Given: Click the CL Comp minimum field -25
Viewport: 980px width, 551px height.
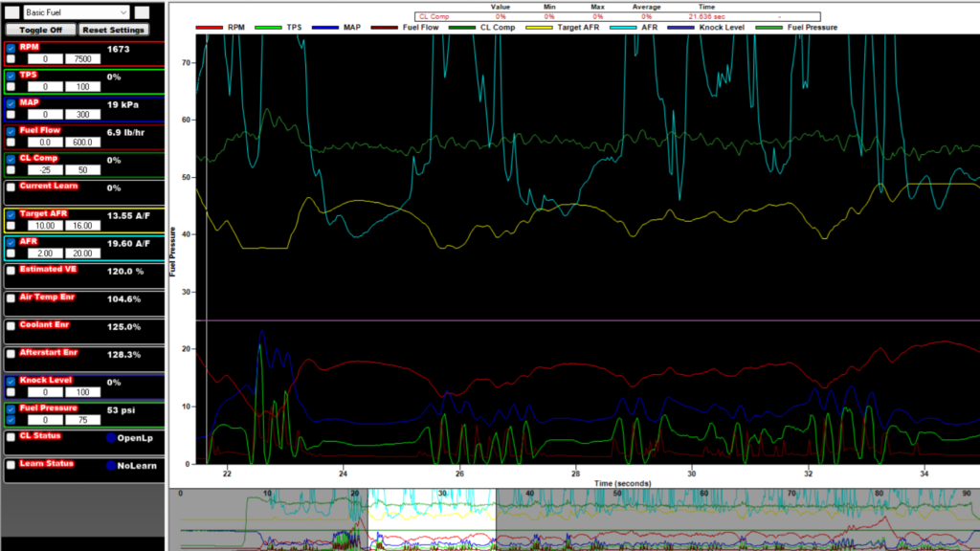Looking at the screenshot, I should 45,170.
